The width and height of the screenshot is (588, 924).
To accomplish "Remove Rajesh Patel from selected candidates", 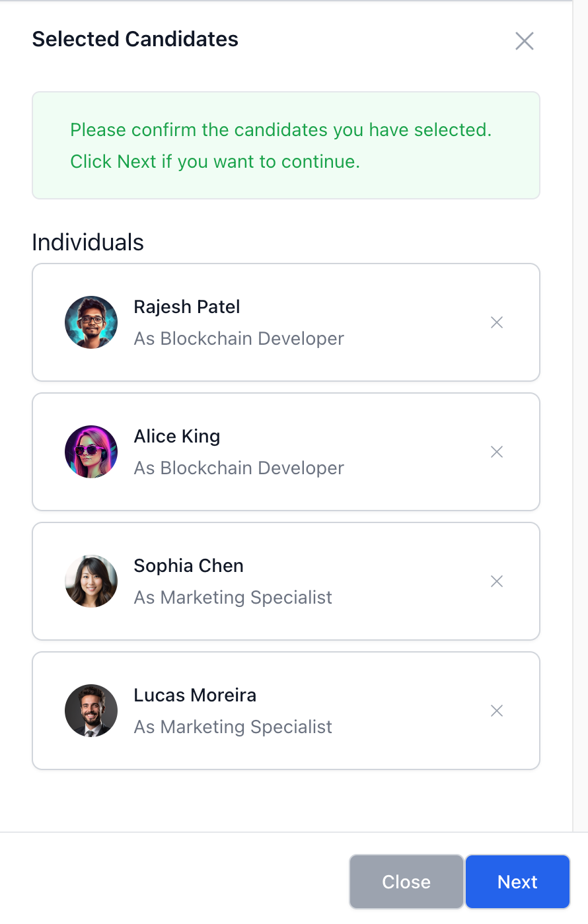I will pos(497,322).
